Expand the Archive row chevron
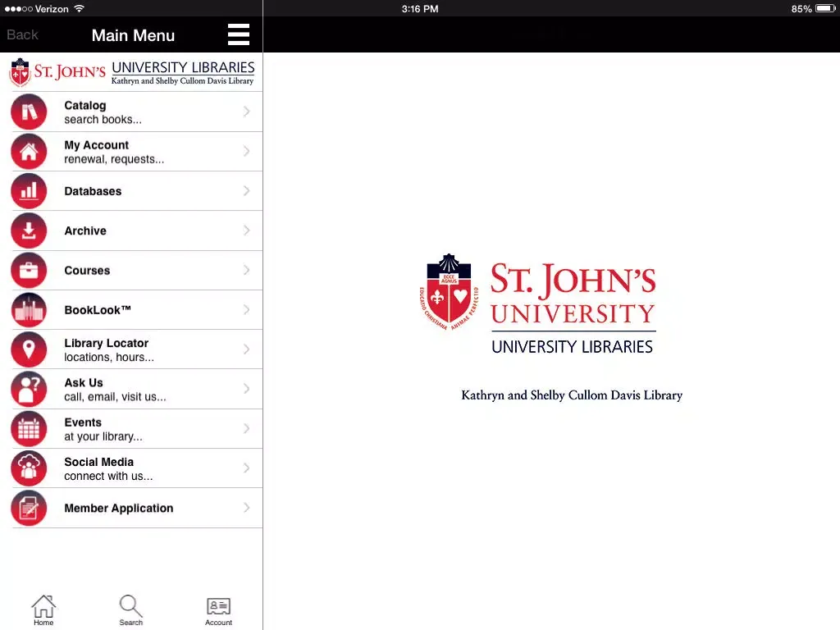The width and height of the screenshot is (840, 630). pyautogui.click(x=246, y=231)
